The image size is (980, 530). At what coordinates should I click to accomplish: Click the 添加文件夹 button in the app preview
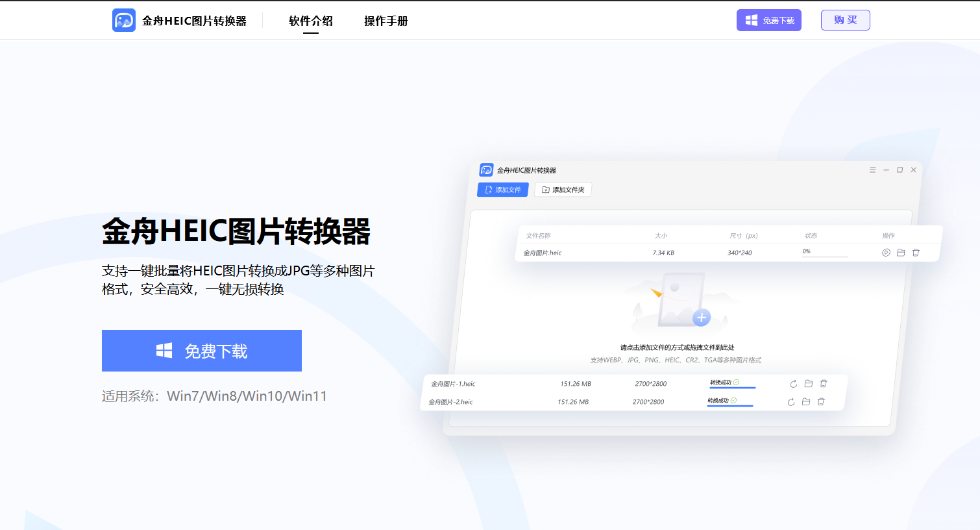point(563,190)
